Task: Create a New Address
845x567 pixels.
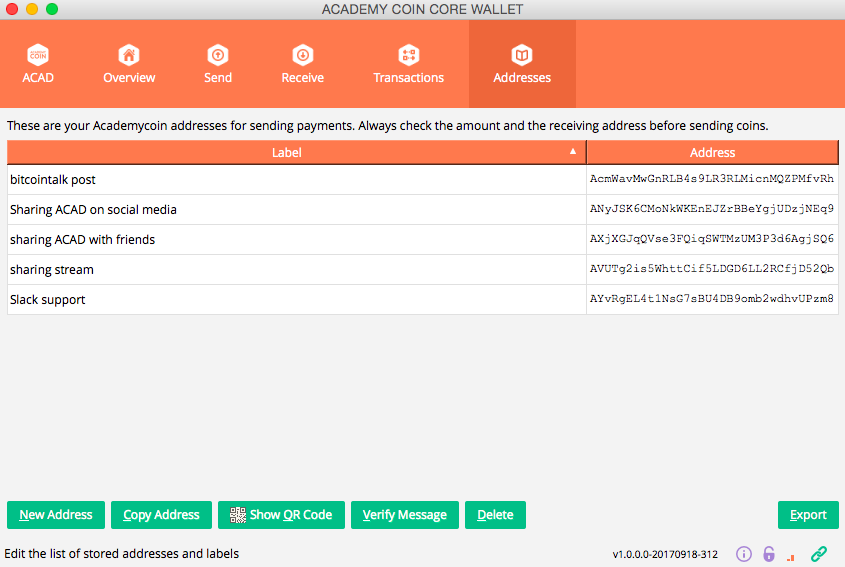Action: pyautogui.click(x=56, y=515)
